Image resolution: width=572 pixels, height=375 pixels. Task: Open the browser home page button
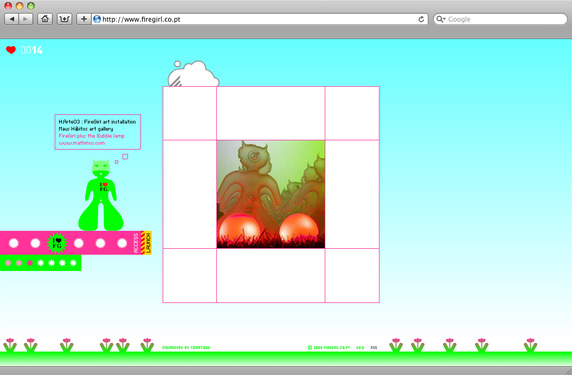tap(45, 19)
